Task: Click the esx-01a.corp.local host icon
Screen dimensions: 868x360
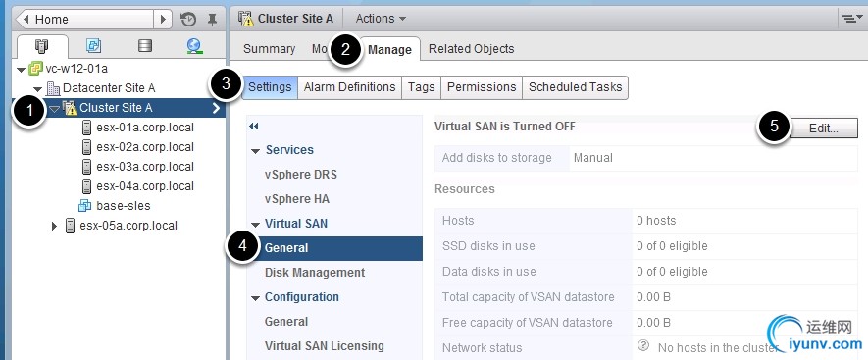Action: [86, 128]
